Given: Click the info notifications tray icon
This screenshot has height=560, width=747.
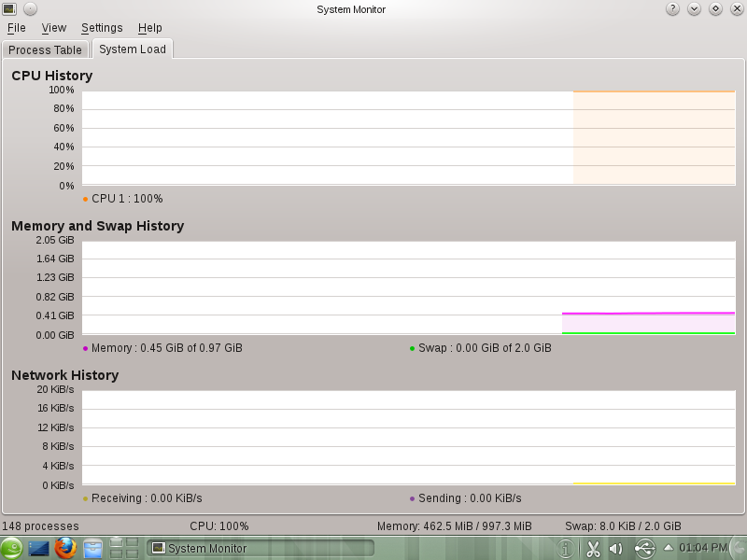Looking at the screenshot, I should pyautogui.click(x=565, y=549).
